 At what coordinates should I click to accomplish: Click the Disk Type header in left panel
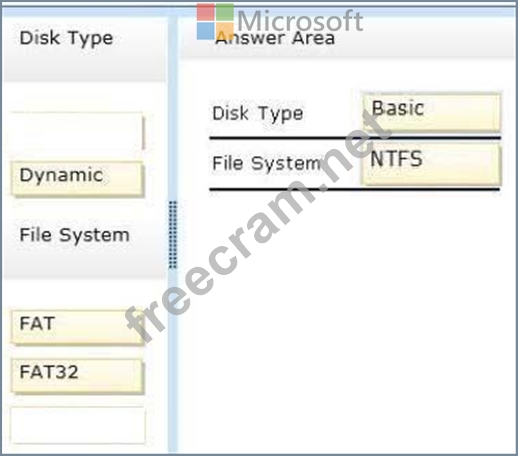coord(67,38)
